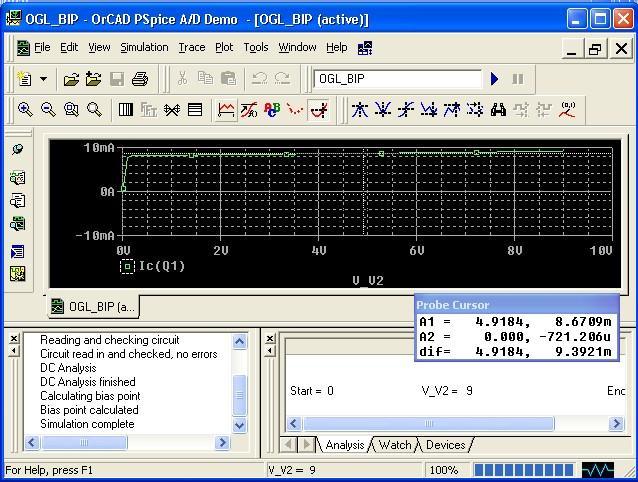
Task: Click the Redo arrow icon
Action: 282,78
